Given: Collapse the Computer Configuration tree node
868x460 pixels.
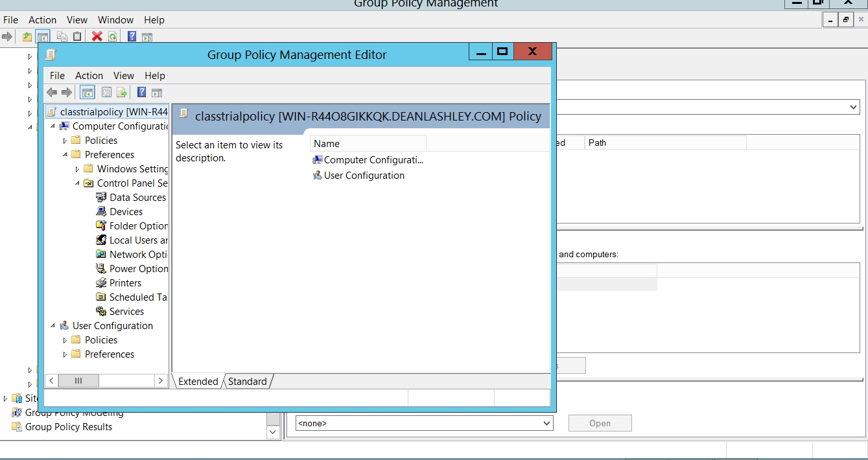Looking at the screenshot, I should coord(53,126).
